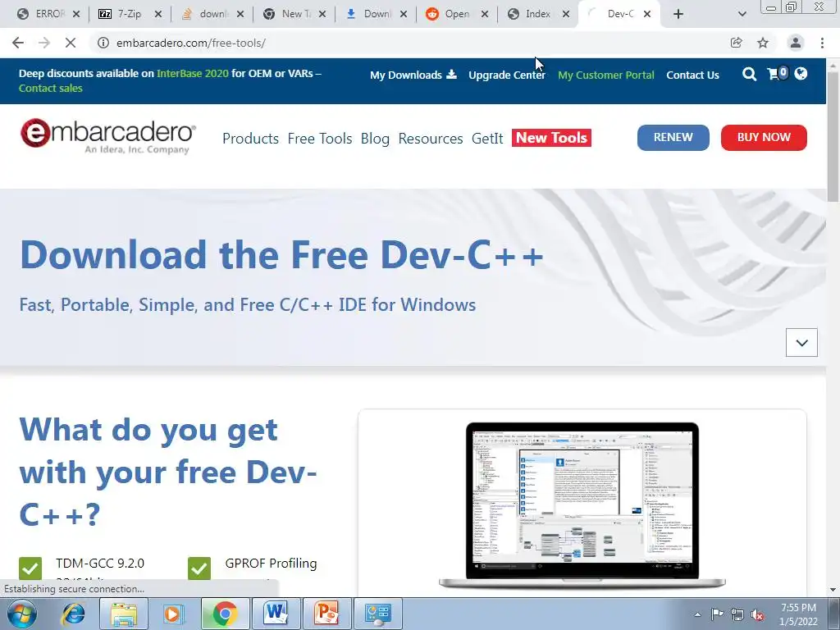Go back to the previous page
Image resolution: width=840 pixels, height=630 pixels.
pyautogui.click(x=18, y=43)
